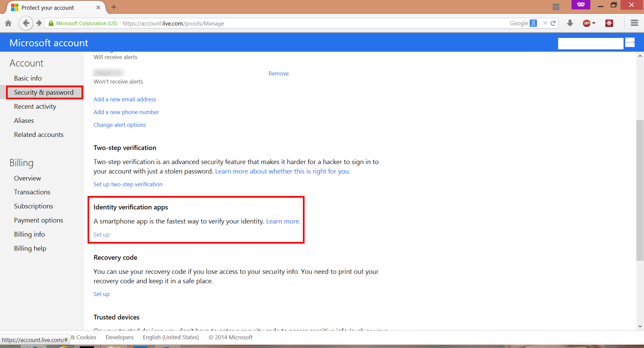Viewport: 644px width, 348px height.
Task: Click the Trusted devices heading
Action: (116, 317)
